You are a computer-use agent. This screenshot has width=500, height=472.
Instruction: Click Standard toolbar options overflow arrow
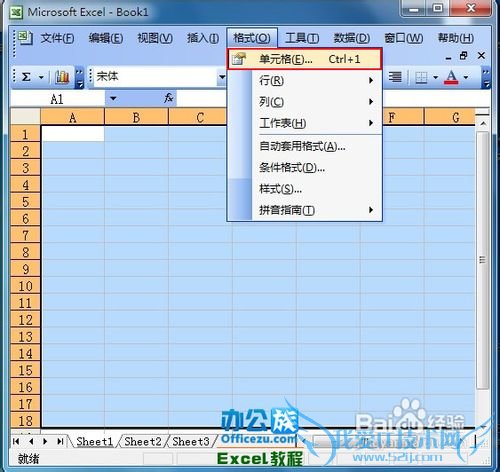79,77
